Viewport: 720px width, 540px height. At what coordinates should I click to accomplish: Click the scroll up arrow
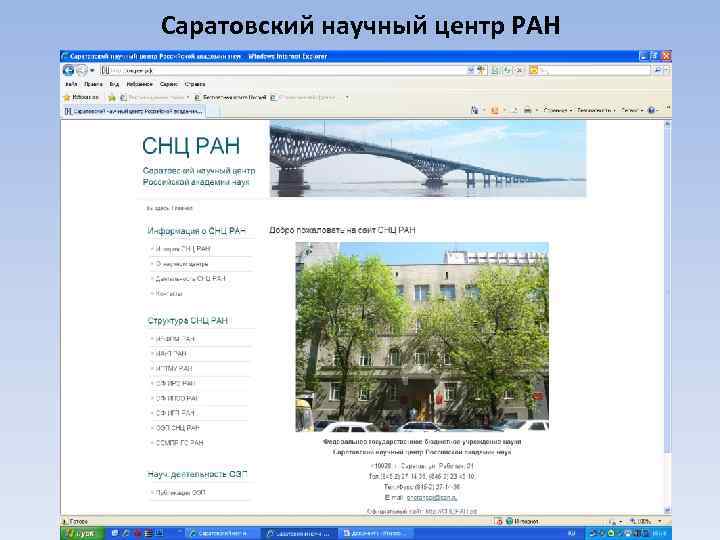pos(667,124)
